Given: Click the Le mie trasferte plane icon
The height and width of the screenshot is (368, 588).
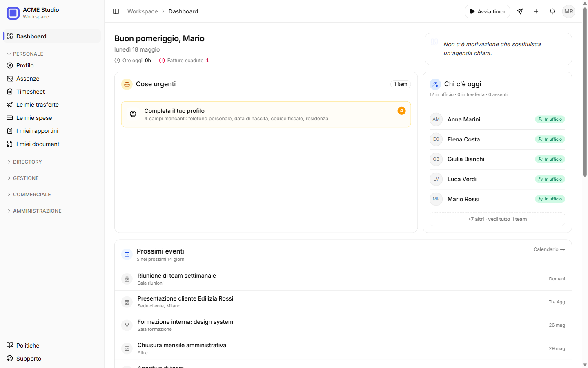Looking at the screenshot, I should pyautogui.click(x=10, y=105).
